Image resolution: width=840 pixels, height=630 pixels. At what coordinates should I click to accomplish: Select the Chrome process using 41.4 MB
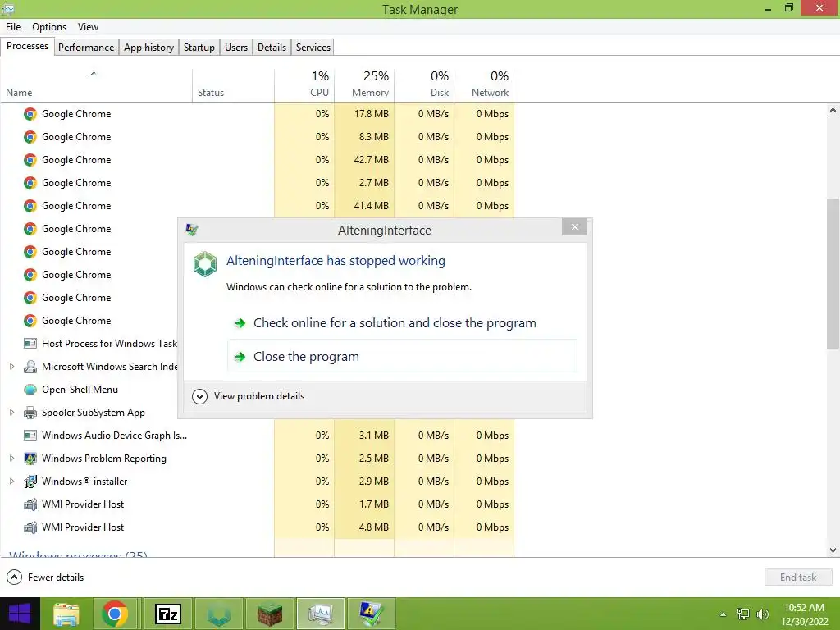(x=257, y=206)
